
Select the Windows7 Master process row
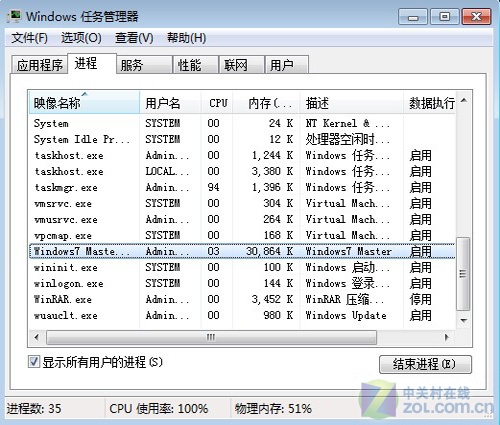tap(242, 251)
